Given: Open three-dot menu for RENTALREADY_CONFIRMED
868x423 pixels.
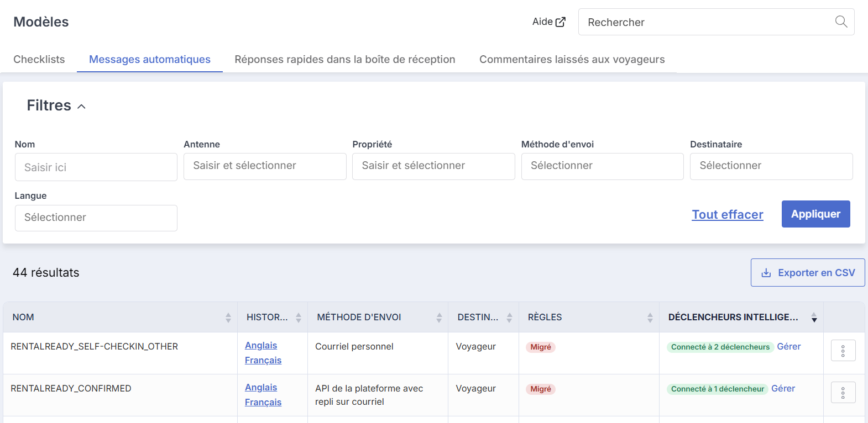Looking at the screenshot, I should pyautogui.click(x=843, y=393).
